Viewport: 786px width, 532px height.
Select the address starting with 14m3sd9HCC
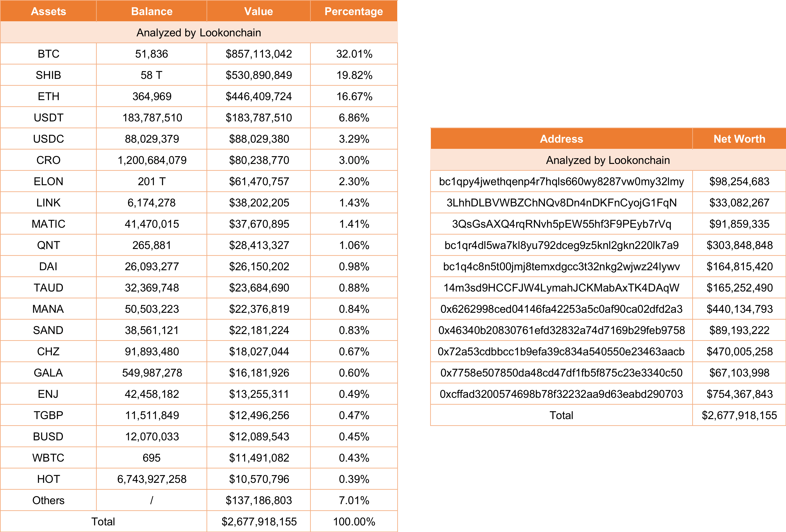(x=561, y=288)
